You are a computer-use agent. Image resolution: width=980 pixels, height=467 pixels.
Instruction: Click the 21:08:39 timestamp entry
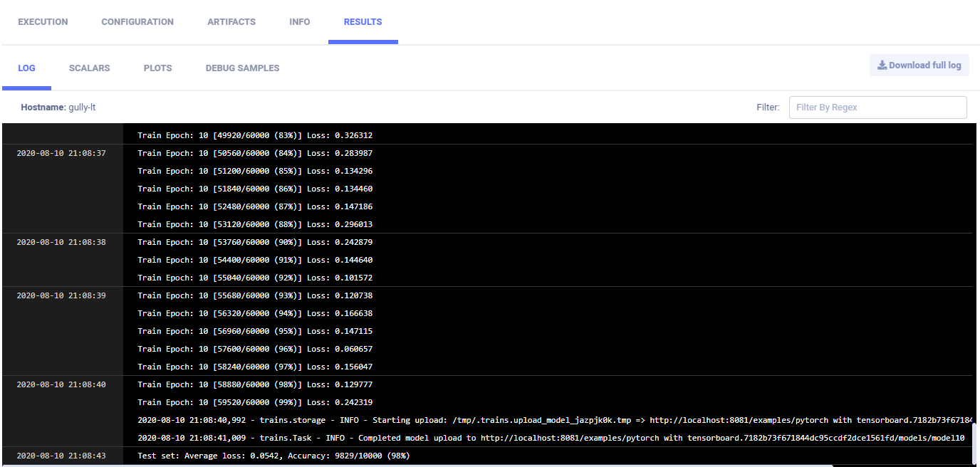tap(61, 295)
